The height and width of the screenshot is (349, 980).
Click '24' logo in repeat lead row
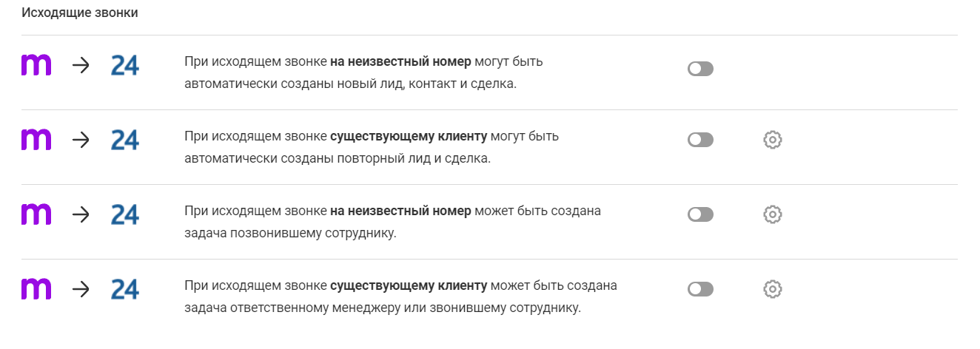124,140
